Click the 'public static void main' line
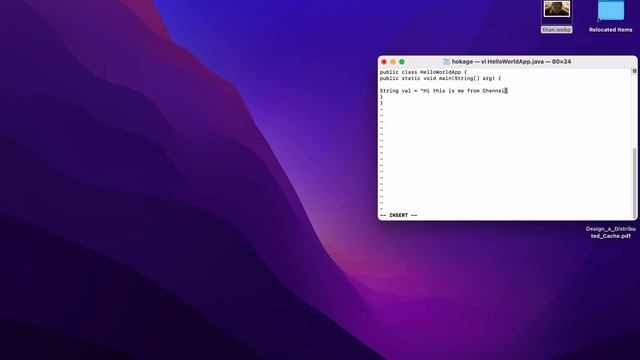 click(x=440, y=78)
